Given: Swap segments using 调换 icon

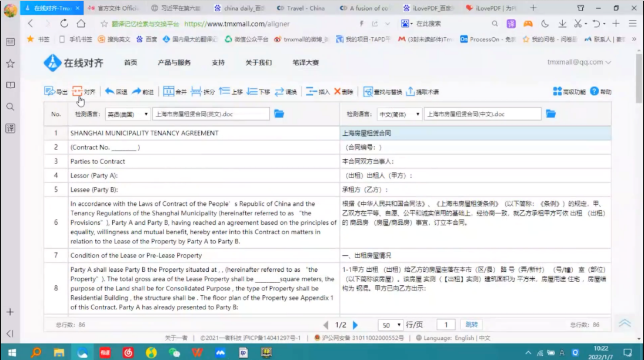Looking at the screenshot, I should [279, 92].
